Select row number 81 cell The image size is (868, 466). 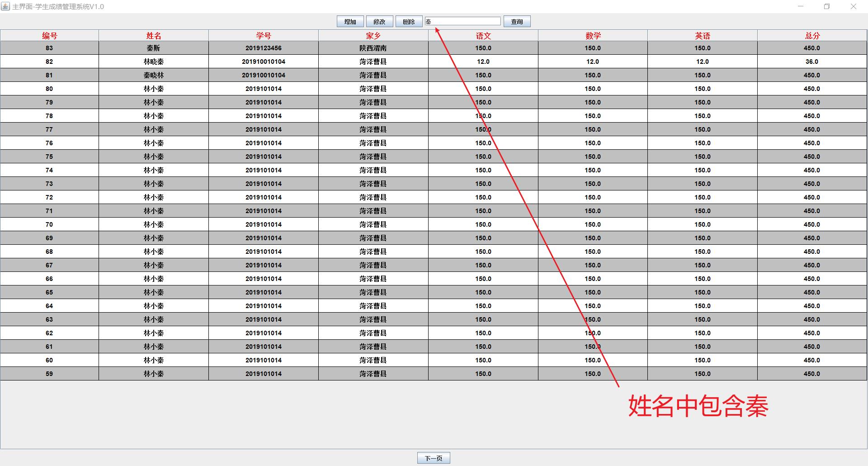(x=49, y=75)
